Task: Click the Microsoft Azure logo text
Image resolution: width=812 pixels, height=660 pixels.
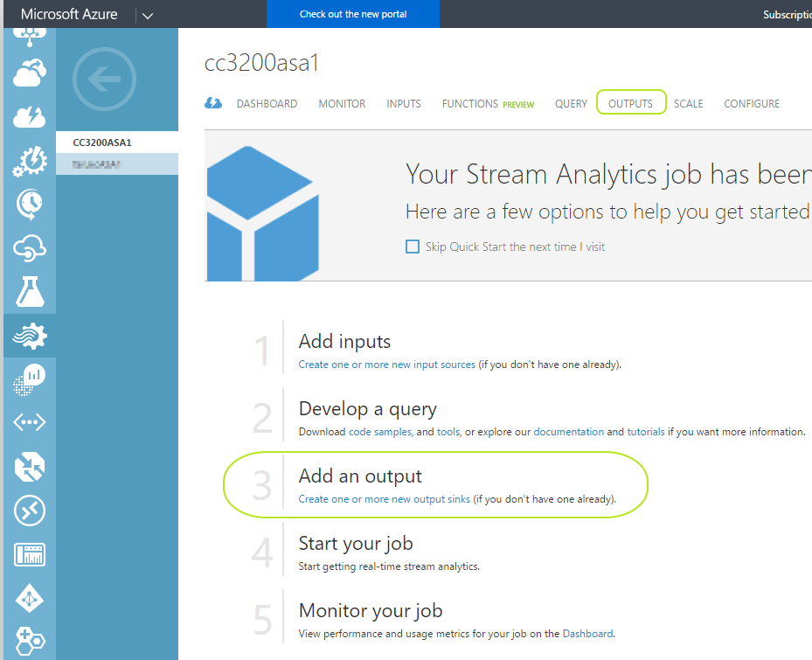Action: (69, 14)
